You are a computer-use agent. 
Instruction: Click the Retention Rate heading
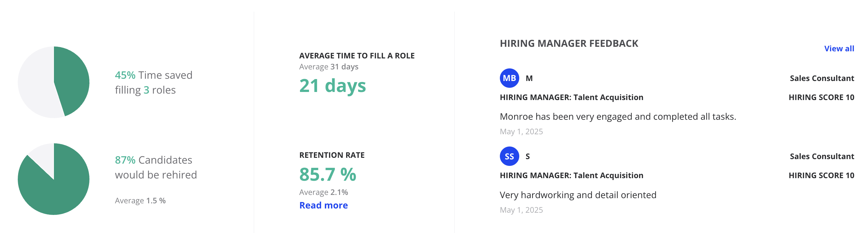click(x=332, y=155)
